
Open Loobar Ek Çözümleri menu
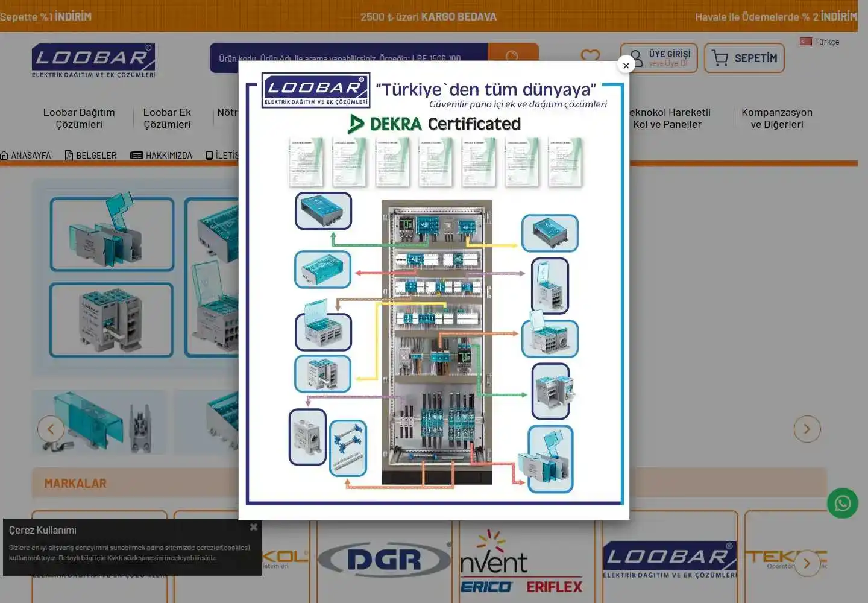tap(167, 118)
